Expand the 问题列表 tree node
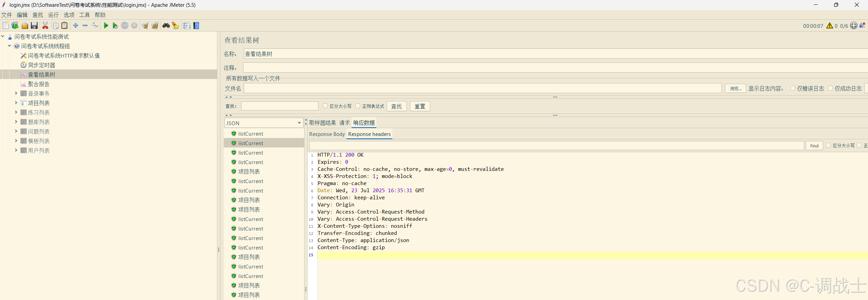The image size is (868, 300). coord(16,131)
